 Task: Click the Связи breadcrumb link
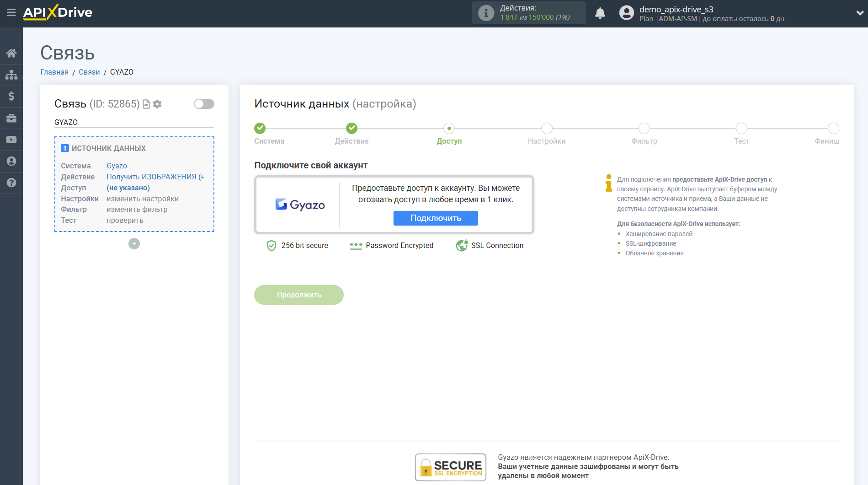[x=89, y=72]
